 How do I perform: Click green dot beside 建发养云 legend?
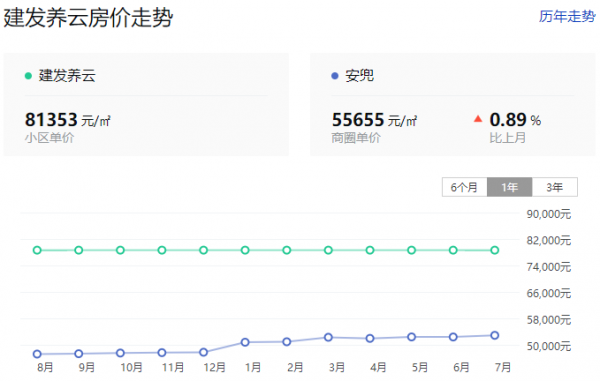point(28,76)
